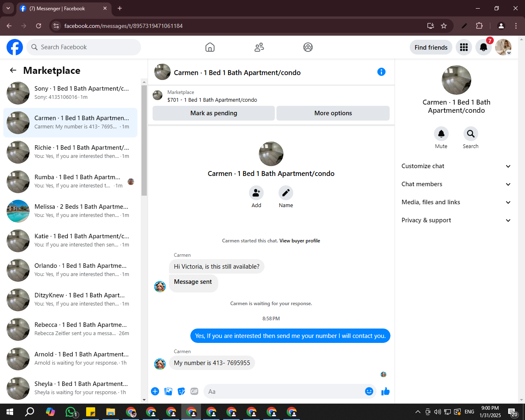Open Richie conversation in list

pos(70,152)
